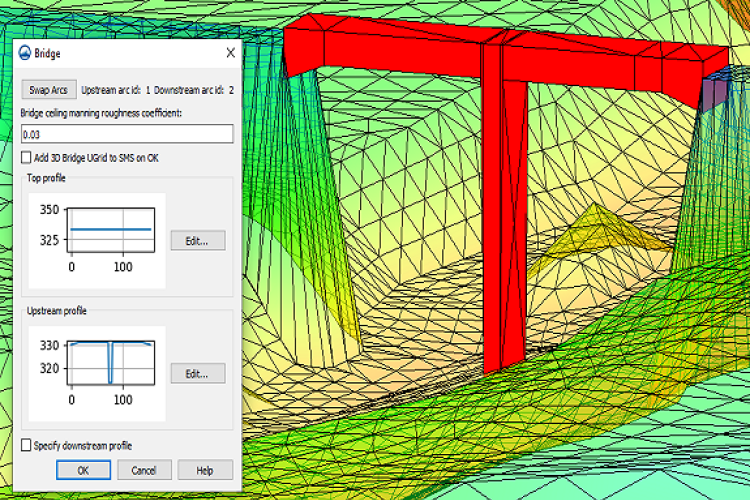This screenshot has height=500, width=750.
Task: Confirm the Bridge dialog with OK
Action: [x=83, y=470]
